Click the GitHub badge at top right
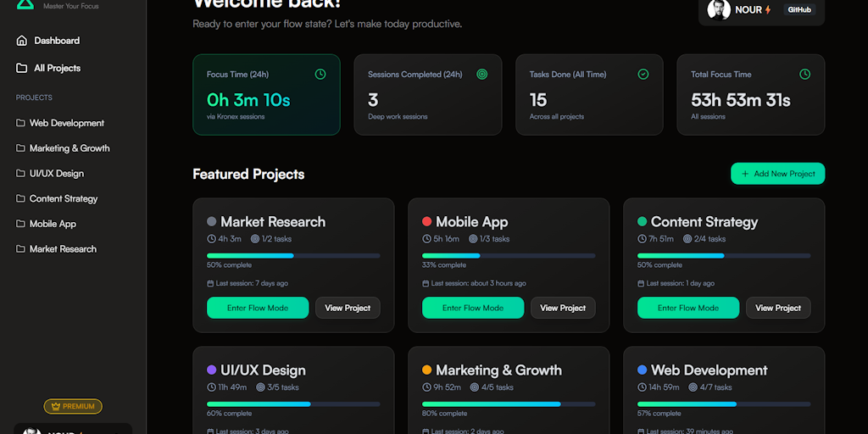The image size is (868, 434). tap(799, 9)
